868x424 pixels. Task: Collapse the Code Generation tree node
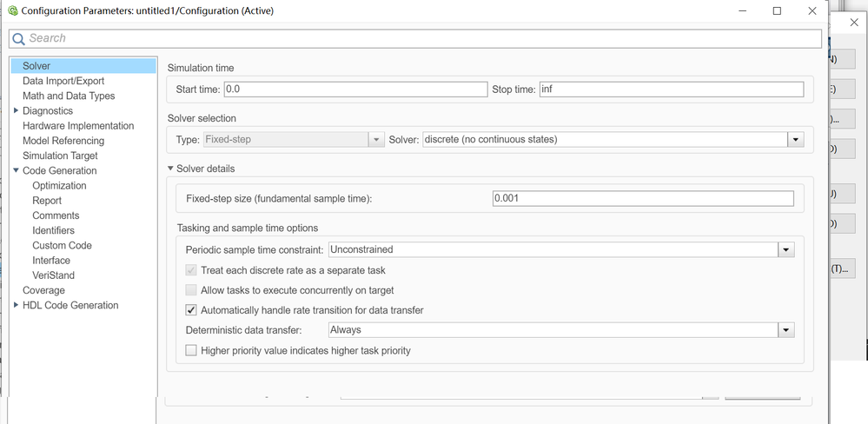(x=16, y=170)
